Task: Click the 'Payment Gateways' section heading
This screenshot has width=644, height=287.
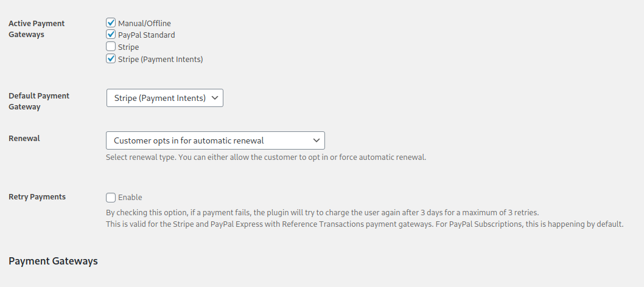Action: click(x=53, y=261)
